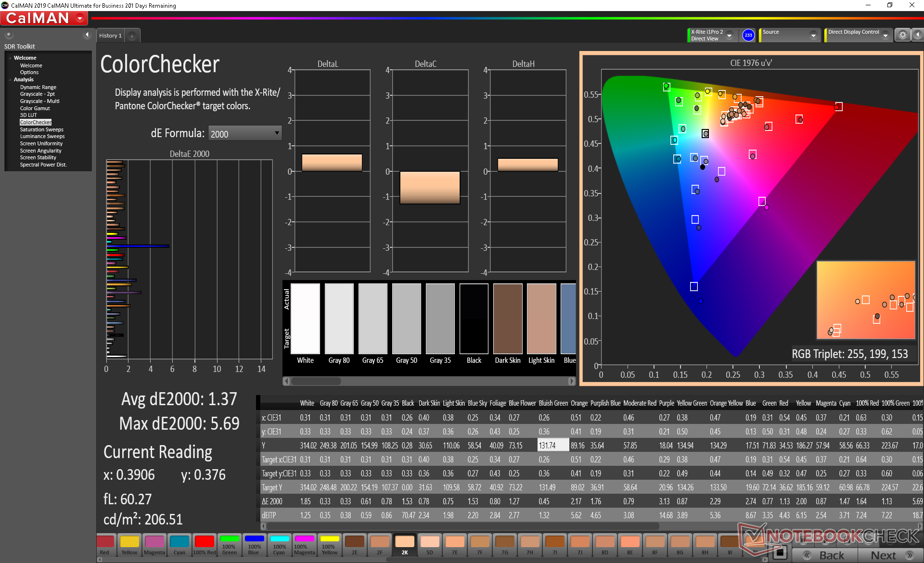Select the History 1 tab

(110, 36)
